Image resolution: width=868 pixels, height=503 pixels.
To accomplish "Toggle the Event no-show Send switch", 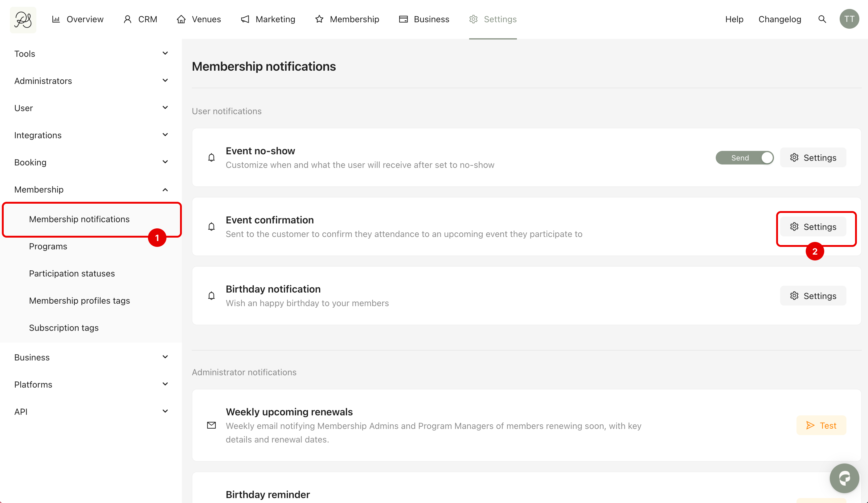I will point(744,158).
